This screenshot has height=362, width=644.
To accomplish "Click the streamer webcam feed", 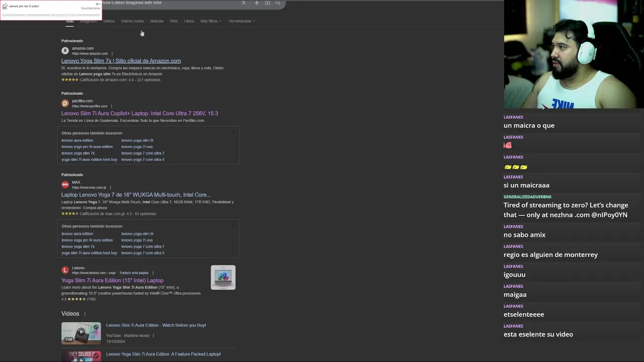I will point(574,54).
